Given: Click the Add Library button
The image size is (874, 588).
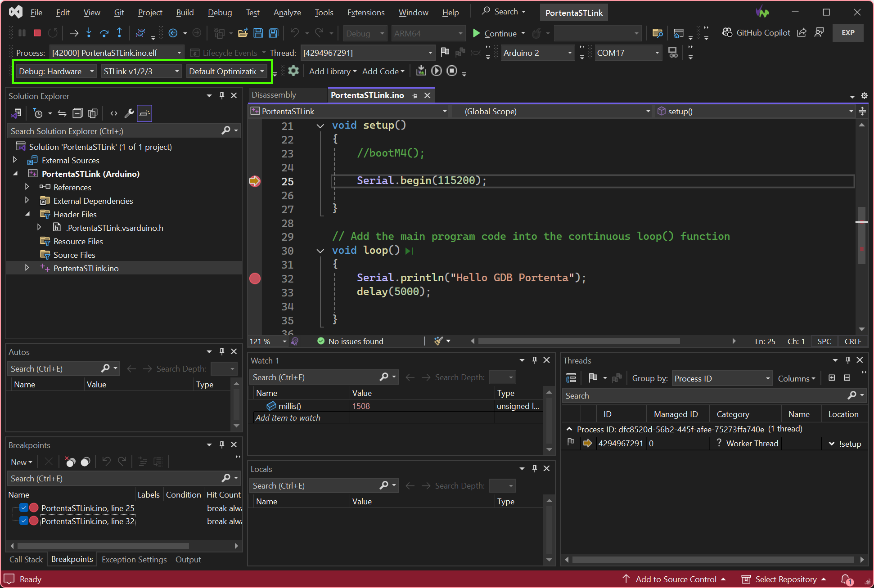Looking at the screenshot, I should coord(333,71).
